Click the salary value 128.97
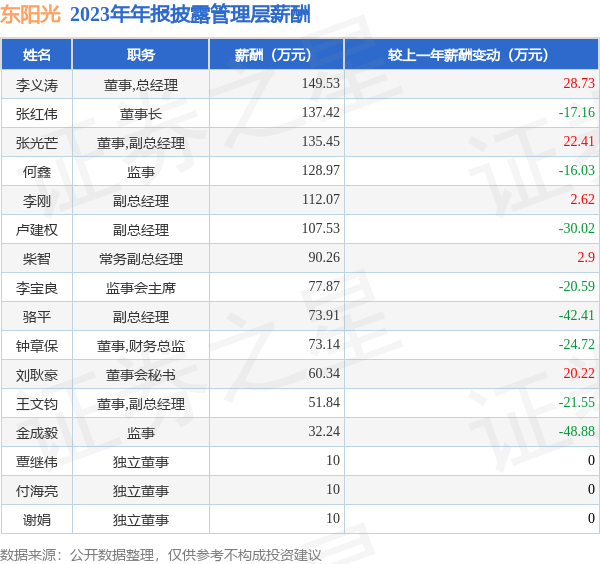The image size is (600, 564). point(321,170)
